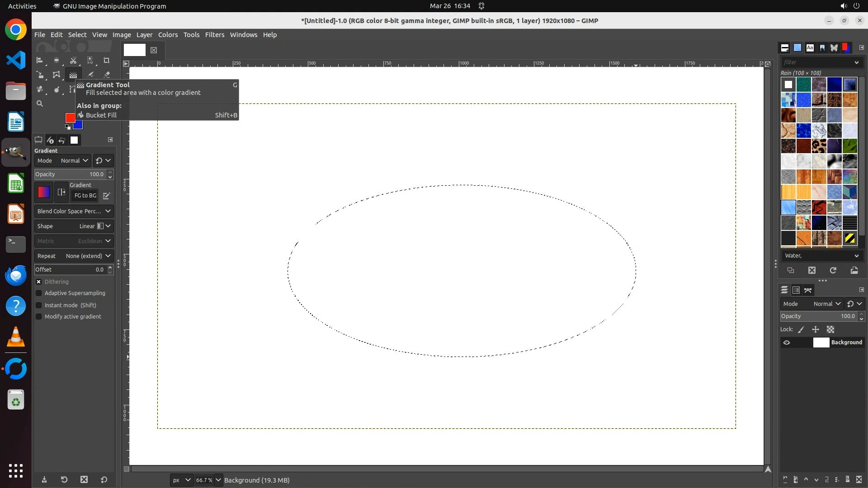
Task: Enable Adaptive Supersampling
Action: coord(39,293)
